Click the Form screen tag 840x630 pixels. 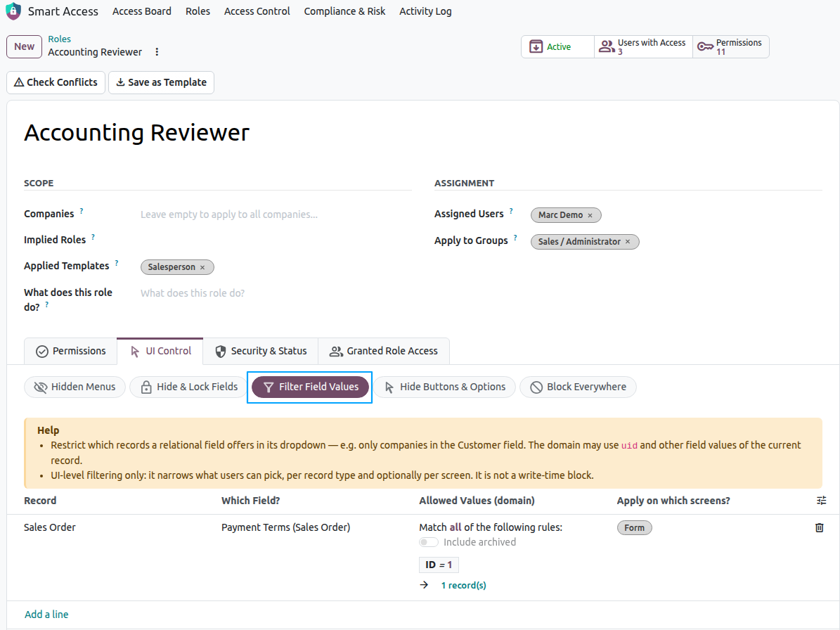click(634, 527)
